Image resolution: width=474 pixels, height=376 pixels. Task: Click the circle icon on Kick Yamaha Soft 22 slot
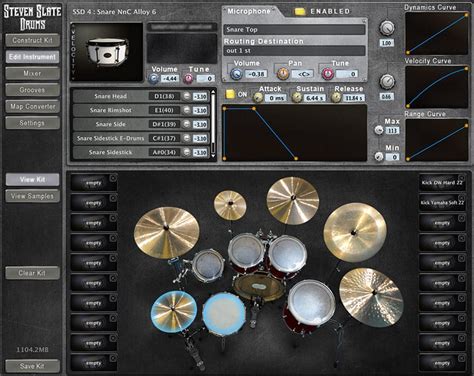coord(461,198)
